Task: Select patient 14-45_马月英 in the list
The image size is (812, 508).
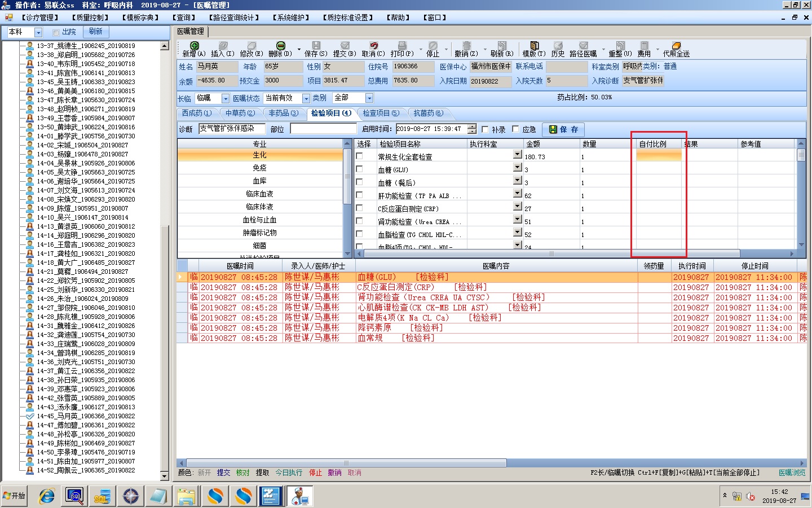Action: (x=86, y=416)
